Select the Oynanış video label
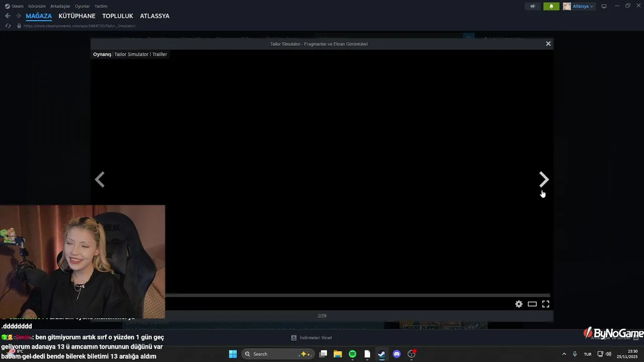The image size is (644, 362). (x=102, y=54)
